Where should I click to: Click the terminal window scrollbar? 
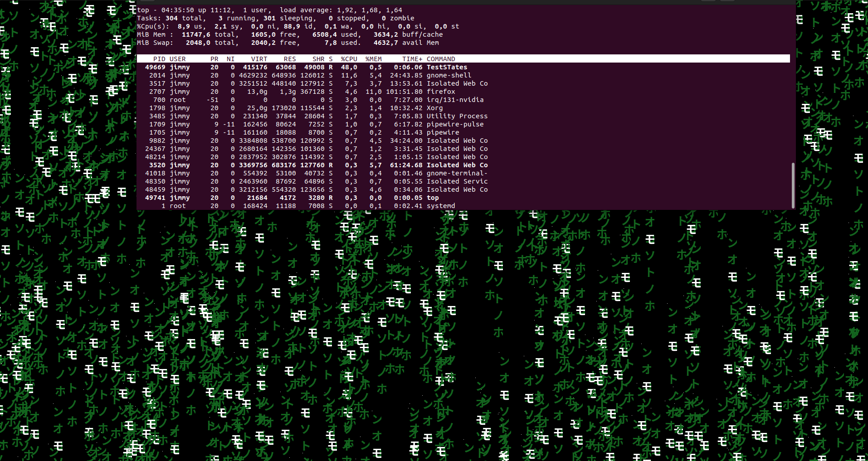click(x=793, y=185)
